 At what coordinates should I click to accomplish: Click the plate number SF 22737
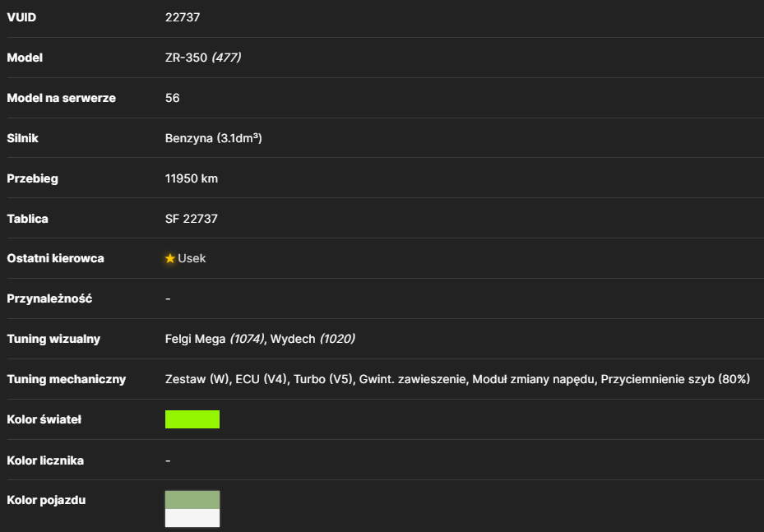(192, 219)
